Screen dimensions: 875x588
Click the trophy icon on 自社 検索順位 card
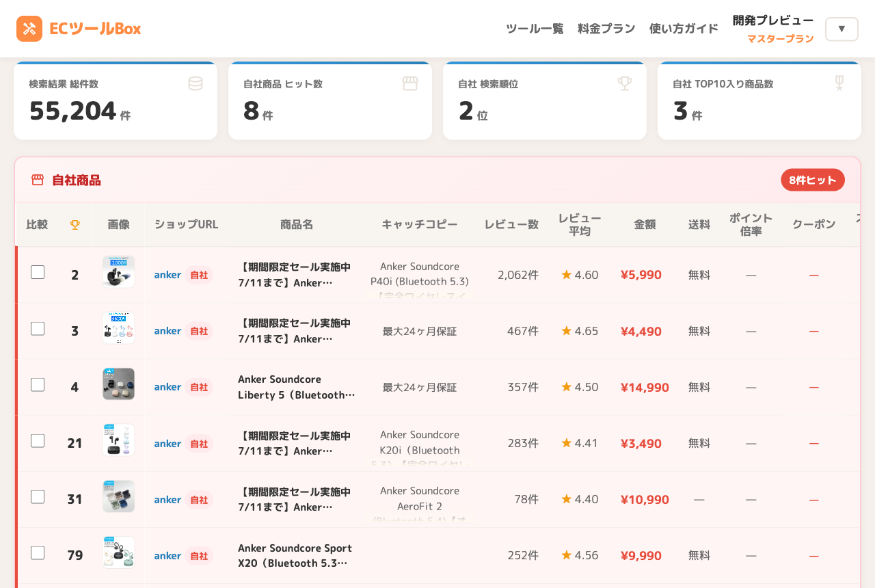pos(625,83)
